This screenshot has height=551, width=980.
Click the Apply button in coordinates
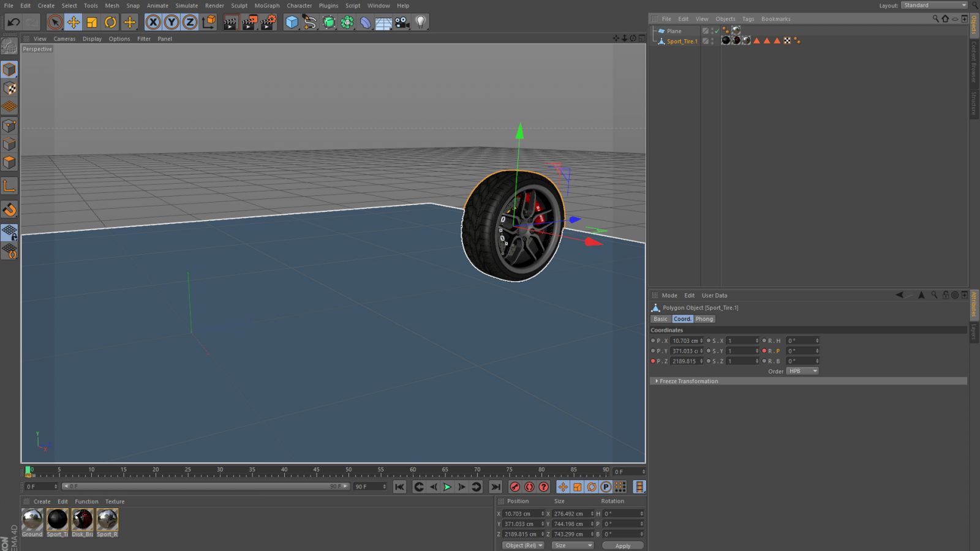622,545
